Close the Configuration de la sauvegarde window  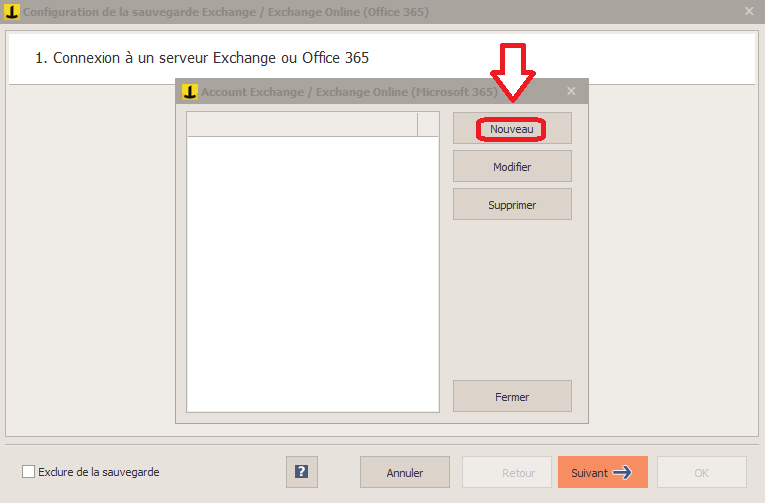(x=749, y=11)
